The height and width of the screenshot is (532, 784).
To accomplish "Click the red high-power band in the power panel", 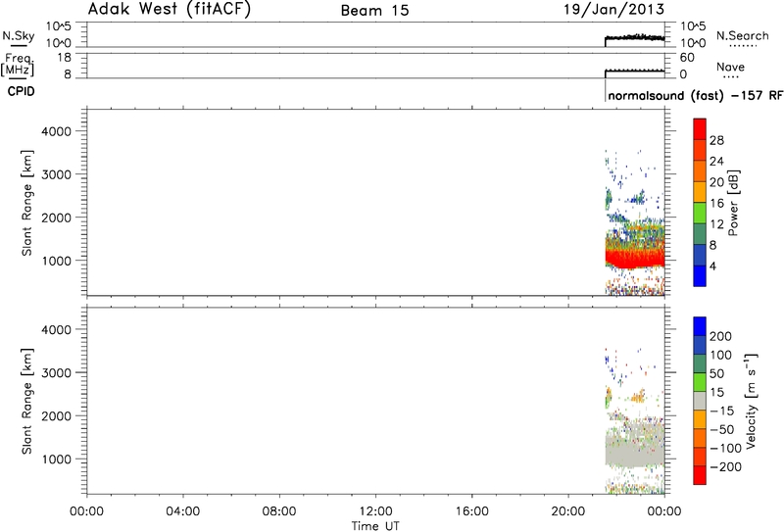I will (x=635, y=259).
